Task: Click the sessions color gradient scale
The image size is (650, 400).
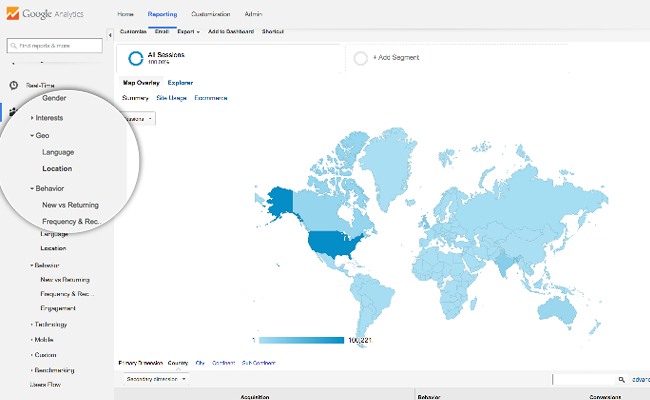Action: tap(300, 339)
